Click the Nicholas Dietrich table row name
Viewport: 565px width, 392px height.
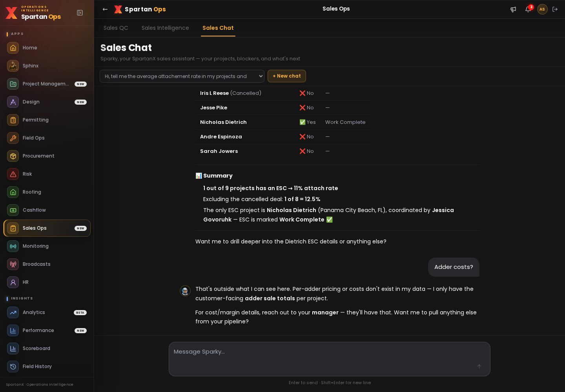click(x=223, y=122)
